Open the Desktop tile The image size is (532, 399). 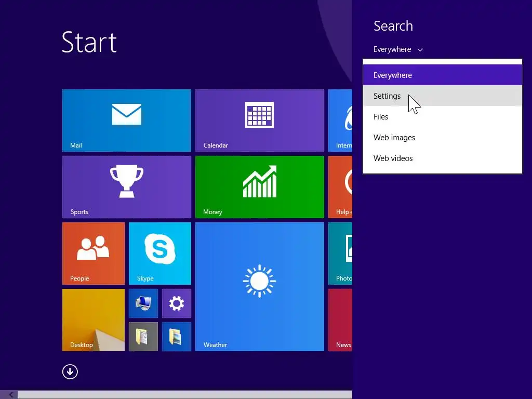(94, 320)
